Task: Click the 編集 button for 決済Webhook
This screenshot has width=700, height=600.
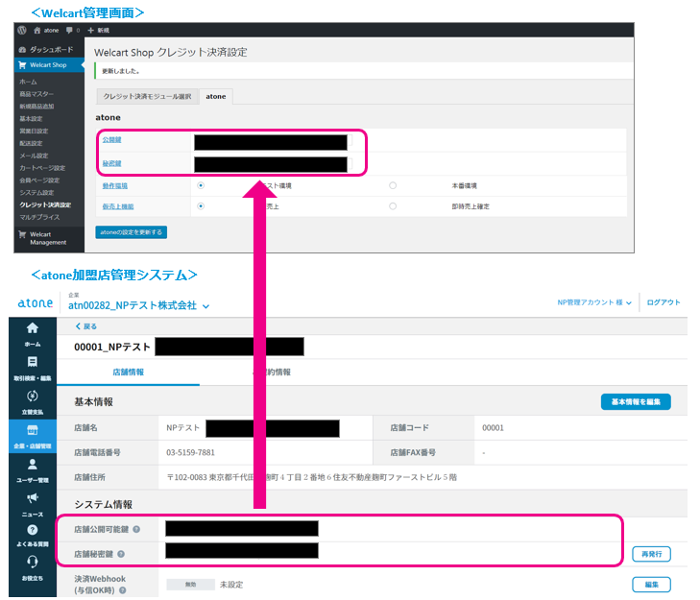Action: pos(651,585)
